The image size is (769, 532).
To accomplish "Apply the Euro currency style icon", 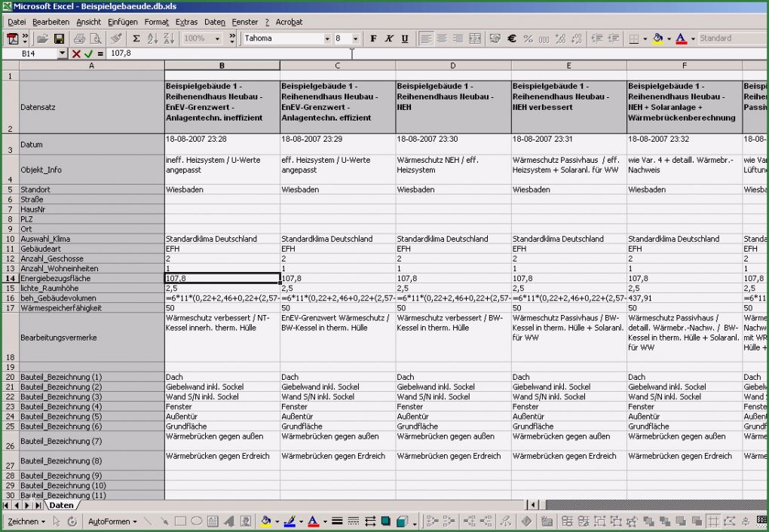I will coord(513,38).
